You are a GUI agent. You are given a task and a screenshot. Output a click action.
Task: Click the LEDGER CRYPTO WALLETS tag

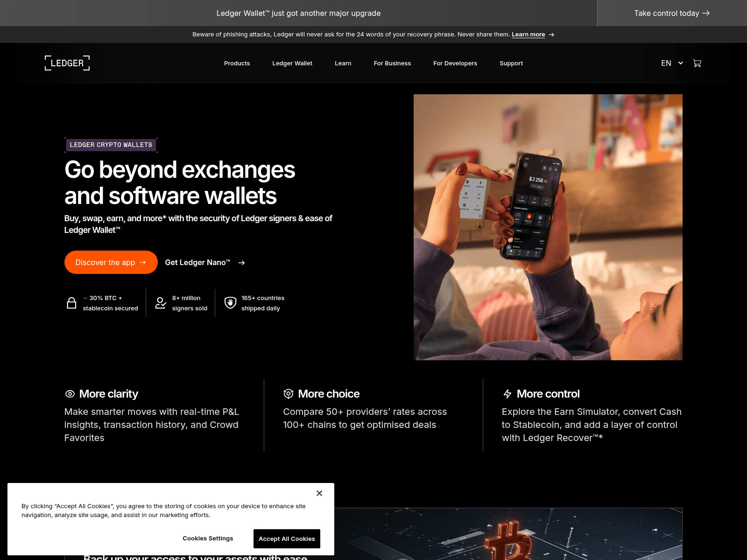pyautogui.click(x=111, y=145)
